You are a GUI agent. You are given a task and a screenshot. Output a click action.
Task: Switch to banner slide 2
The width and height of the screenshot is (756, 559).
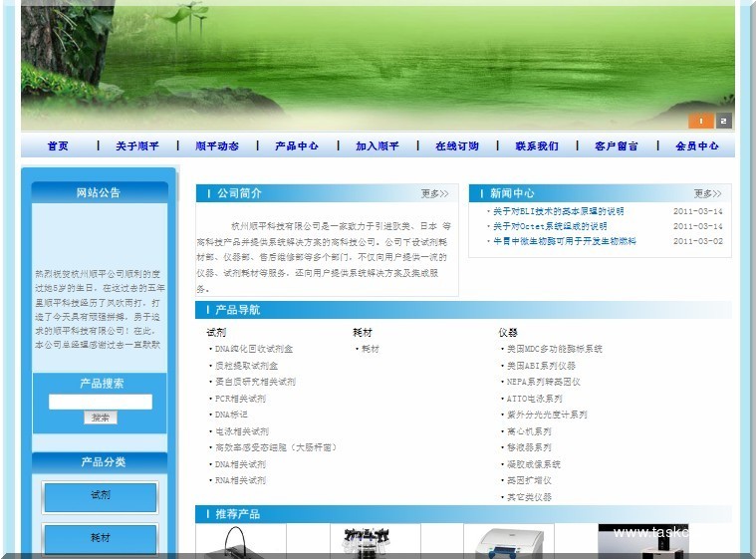(x=724, y=122)
